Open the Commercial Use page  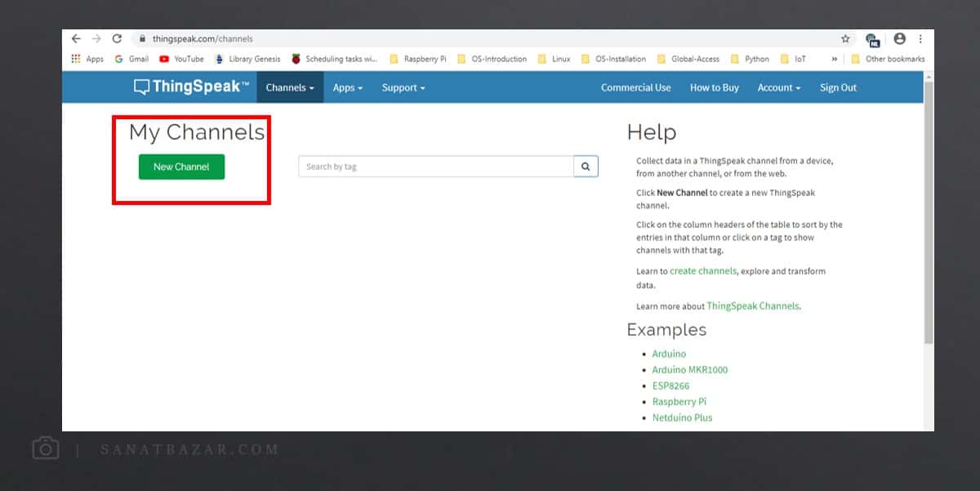pyautogui.click(x=636, y=87)
